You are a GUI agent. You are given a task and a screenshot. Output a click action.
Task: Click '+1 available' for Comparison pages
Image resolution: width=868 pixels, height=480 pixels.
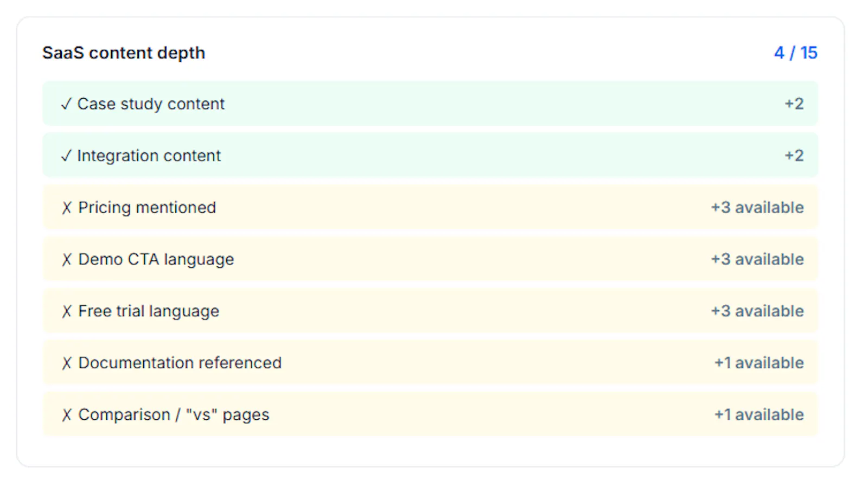[x=759, y=414]
